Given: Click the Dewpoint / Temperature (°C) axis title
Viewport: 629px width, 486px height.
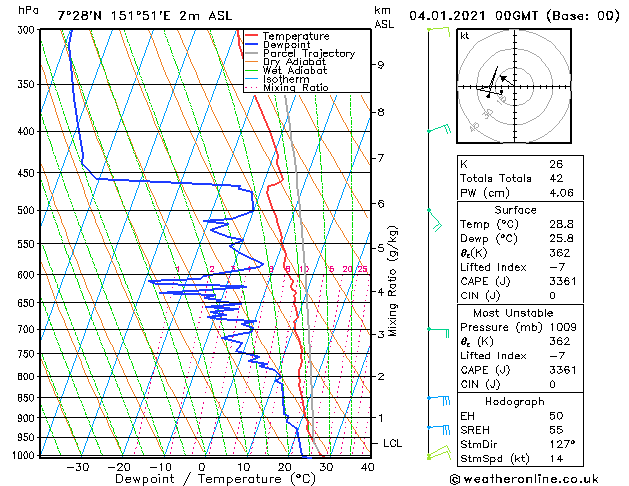Looking at the screenshot, I should pyautogui.click(x=215, y=479).
